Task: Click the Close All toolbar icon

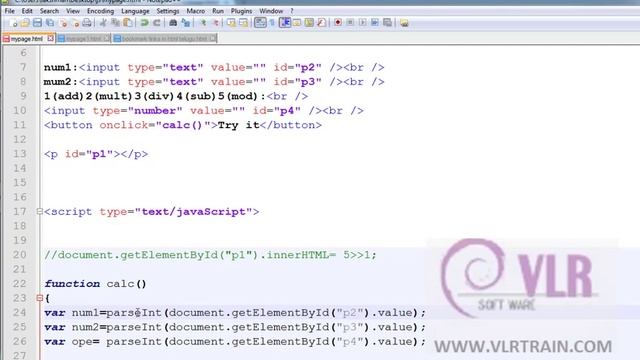Action: (x=75, y=23)
